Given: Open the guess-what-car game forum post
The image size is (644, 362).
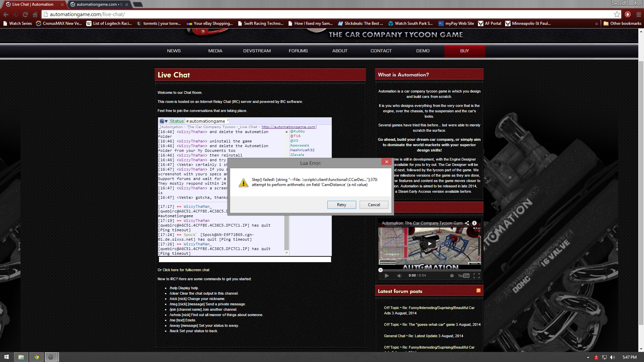Looking at the screenshot, I should point(432,324).
